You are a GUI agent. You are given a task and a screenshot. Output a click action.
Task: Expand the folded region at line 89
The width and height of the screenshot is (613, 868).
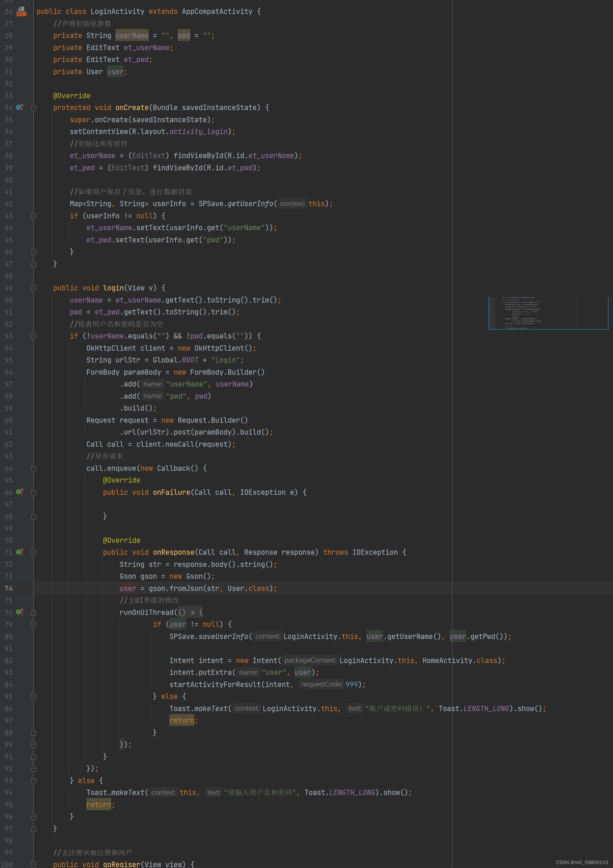34,745
